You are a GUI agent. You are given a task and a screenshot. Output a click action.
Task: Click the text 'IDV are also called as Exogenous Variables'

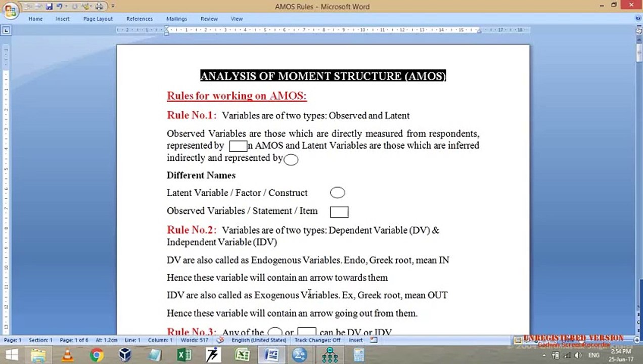point(253,295)
